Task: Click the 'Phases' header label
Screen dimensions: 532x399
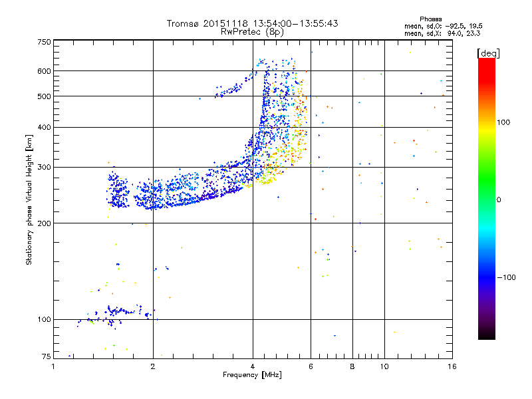Action: tap(430, 19)
